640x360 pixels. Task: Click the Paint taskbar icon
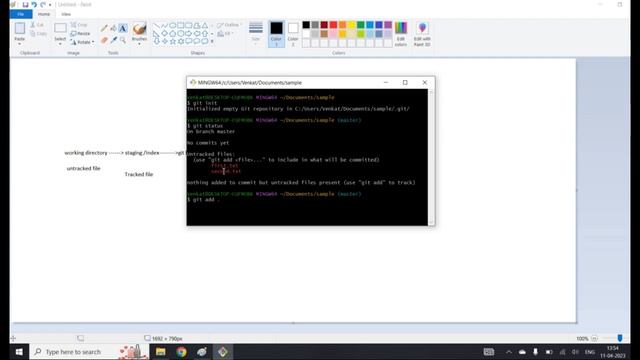202,352
